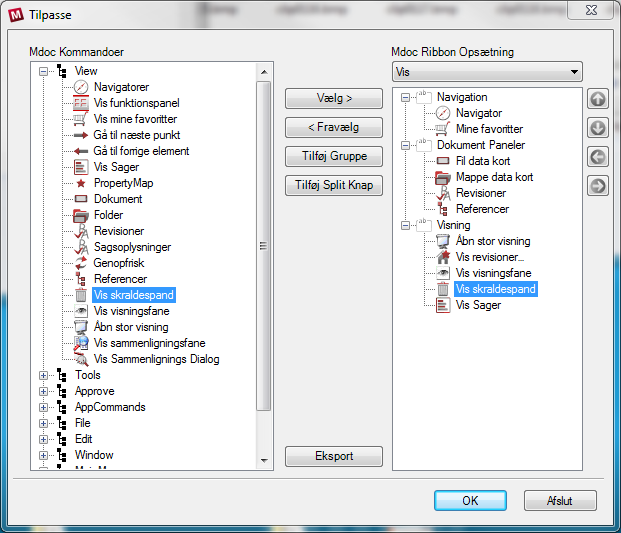Image resolution: width=621 pixels, height=533 pixels.
Task: Expand the Tools node
Action: click(x=43, y=375)
